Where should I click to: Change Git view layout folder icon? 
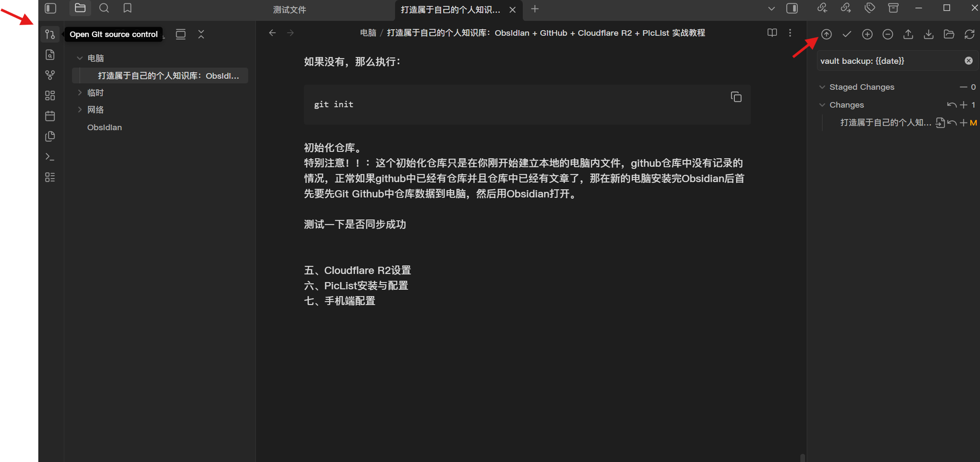[949, 34]
